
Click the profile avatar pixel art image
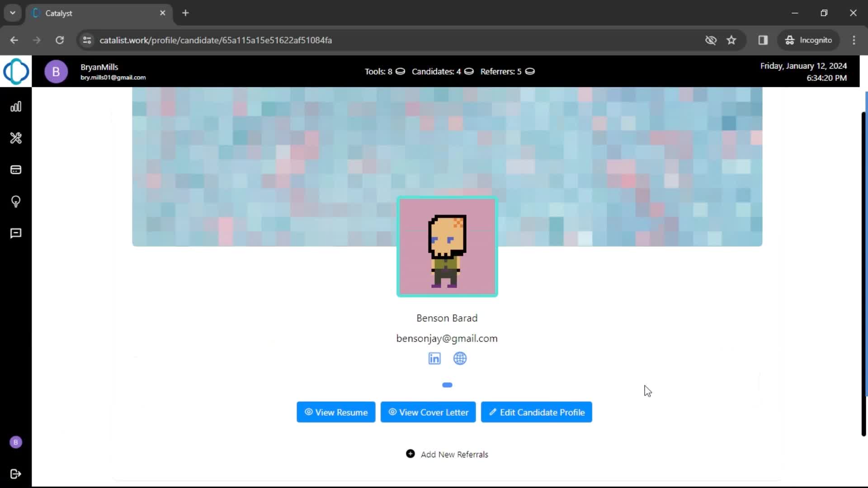[x=447, y=247]
